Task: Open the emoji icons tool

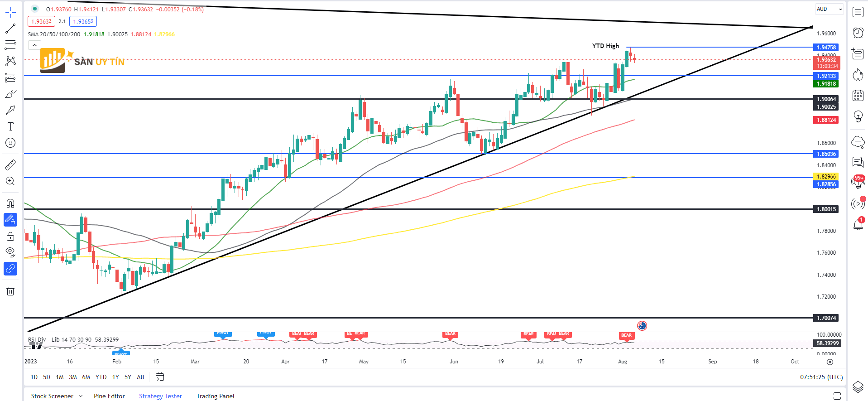Action: pos(10,143)
